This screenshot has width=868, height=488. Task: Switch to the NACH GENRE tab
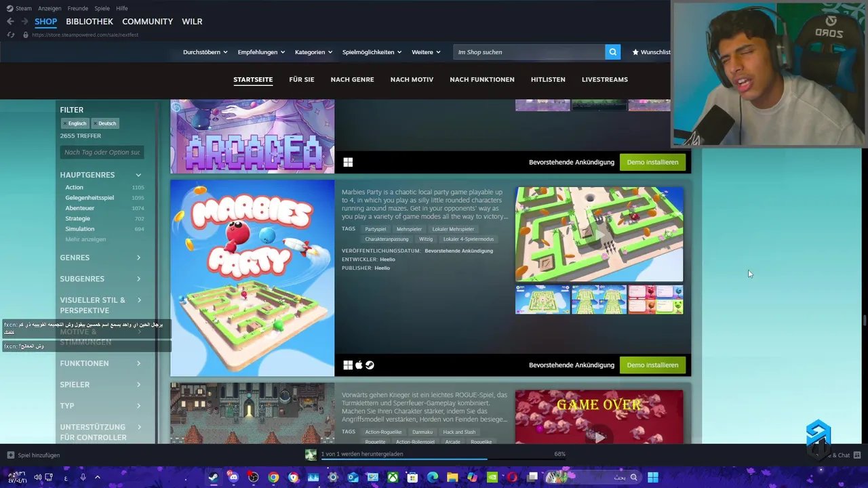click(x=352, y=79)
